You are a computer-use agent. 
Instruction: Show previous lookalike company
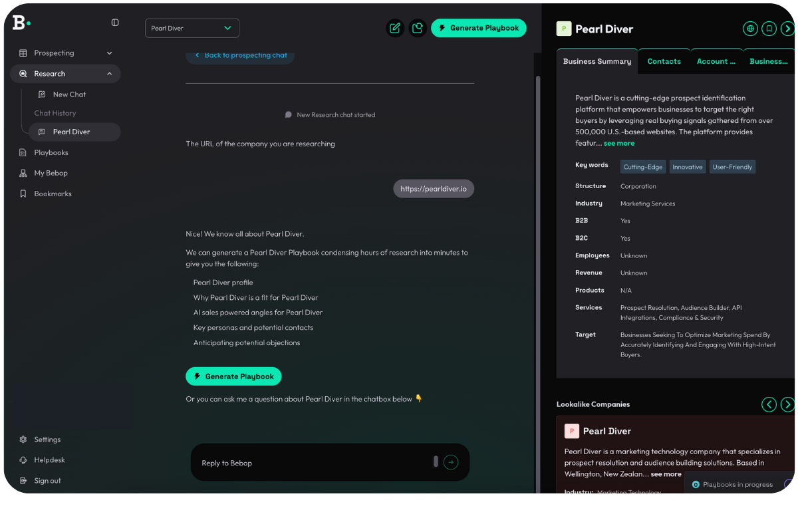(x=769, y=404)
